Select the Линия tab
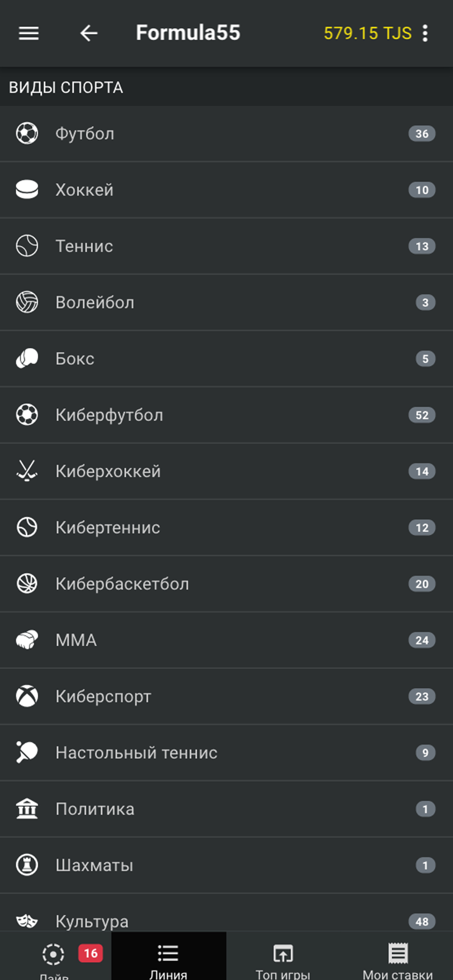This screenshot has width=453, height=980. coord(168,958)
